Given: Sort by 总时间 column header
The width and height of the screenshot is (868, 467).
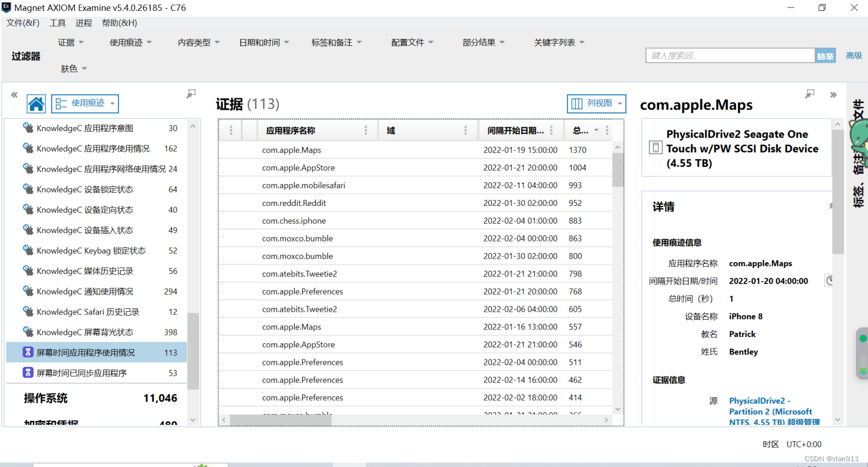Looking at the screenshot, I should [x=581, y=131].
